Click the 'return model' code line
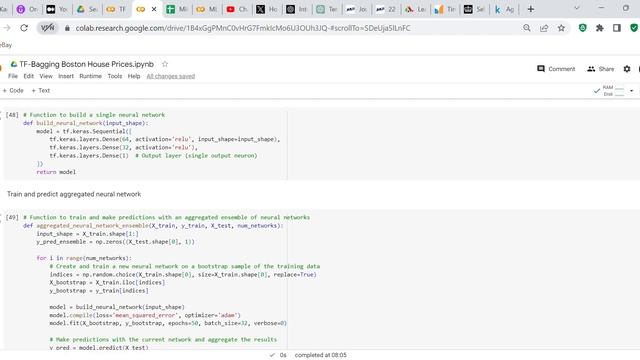 [56, 172]
